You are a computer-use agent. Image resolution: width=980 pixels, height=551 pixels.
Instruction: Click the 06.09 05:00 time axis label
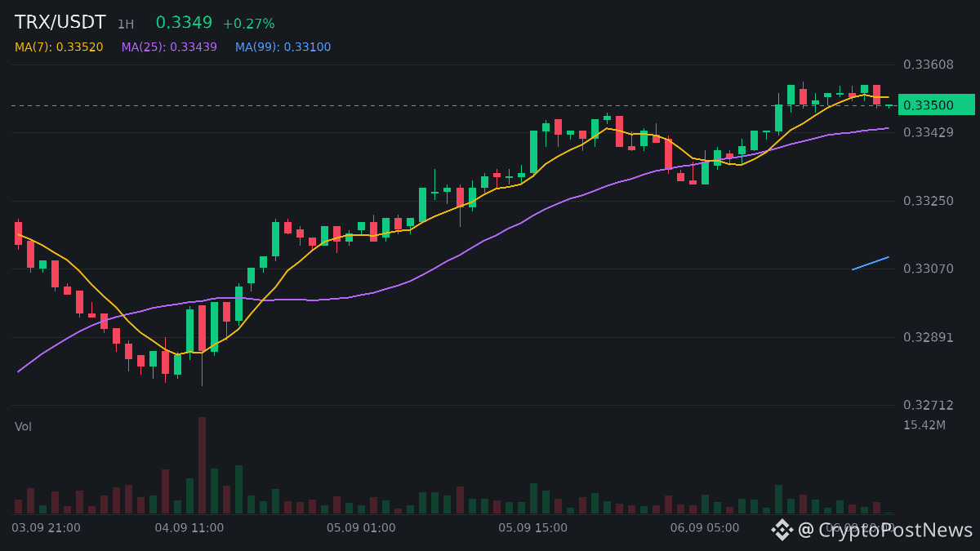705,528
